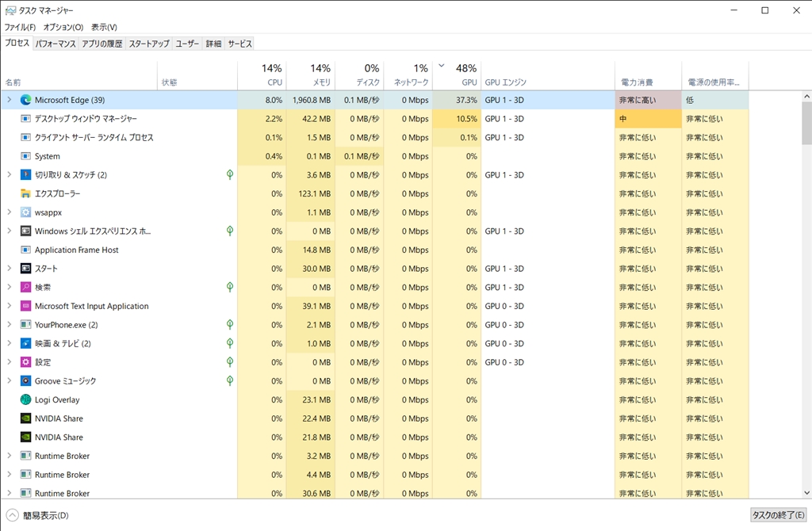This screenshot has height=531, width=812.
Task: Expand the スタート process row
Action: (x=9, y=268)
